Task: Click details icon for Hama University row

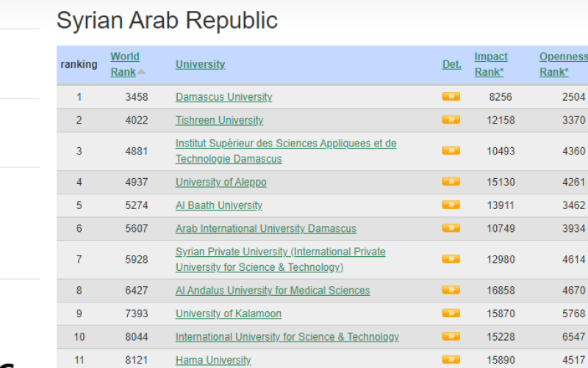Action: click(x=451, y=360)
